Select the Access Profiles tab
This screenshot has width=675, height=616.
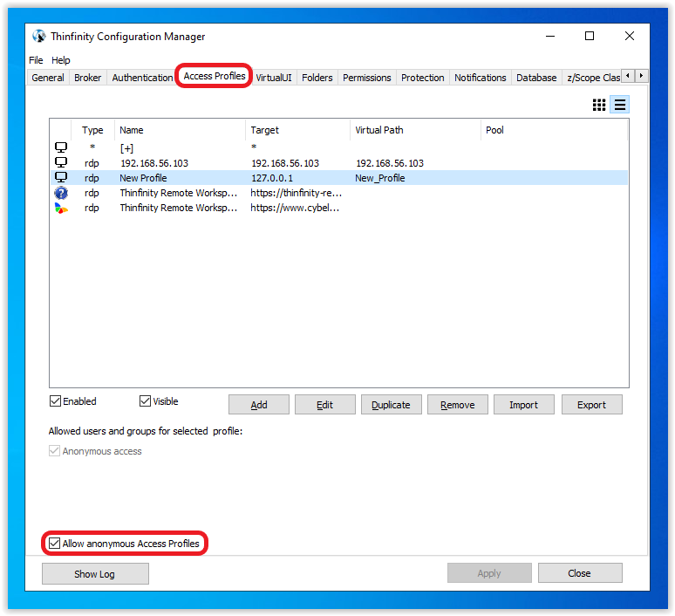(215, 76)
